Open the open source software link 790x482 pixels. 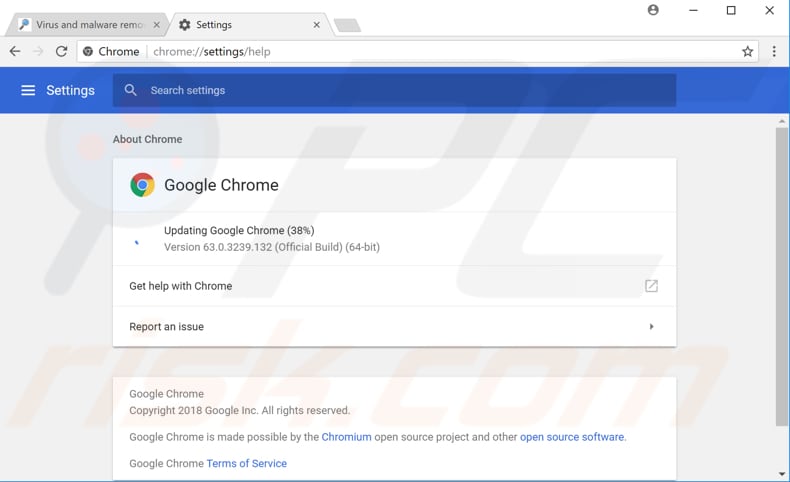(x=572, y=437)
